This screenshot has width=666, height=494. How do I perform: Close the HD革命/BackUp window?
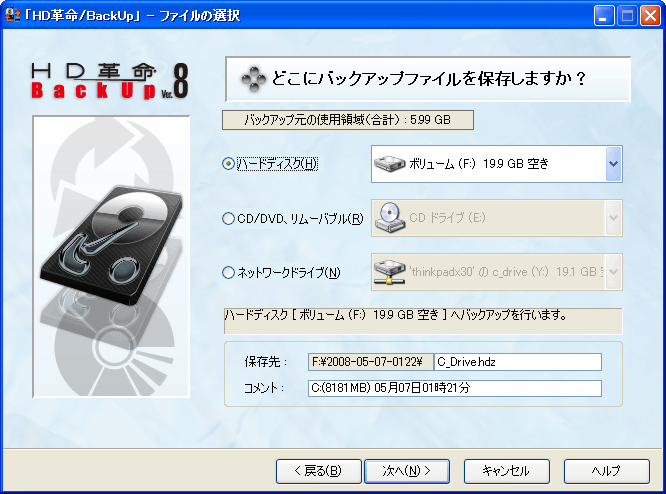tap(650, 16)
